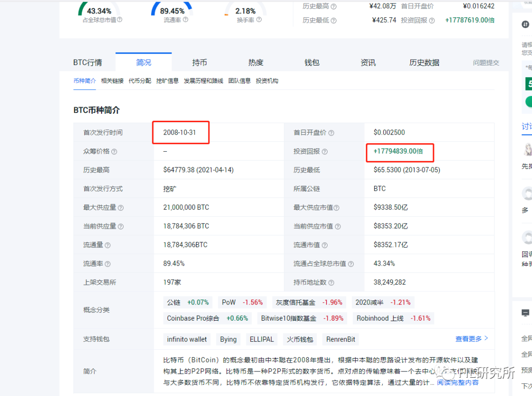This screenshot has width=532, height=396.
Task: Click the 197家 exchanges value
Action: coord(172,282)
